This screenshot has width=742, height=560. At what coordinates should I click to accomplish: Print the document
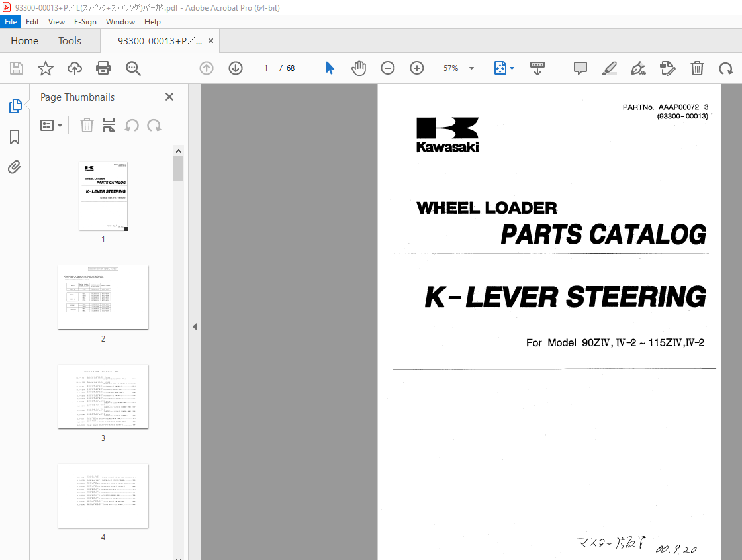[103, 68]
